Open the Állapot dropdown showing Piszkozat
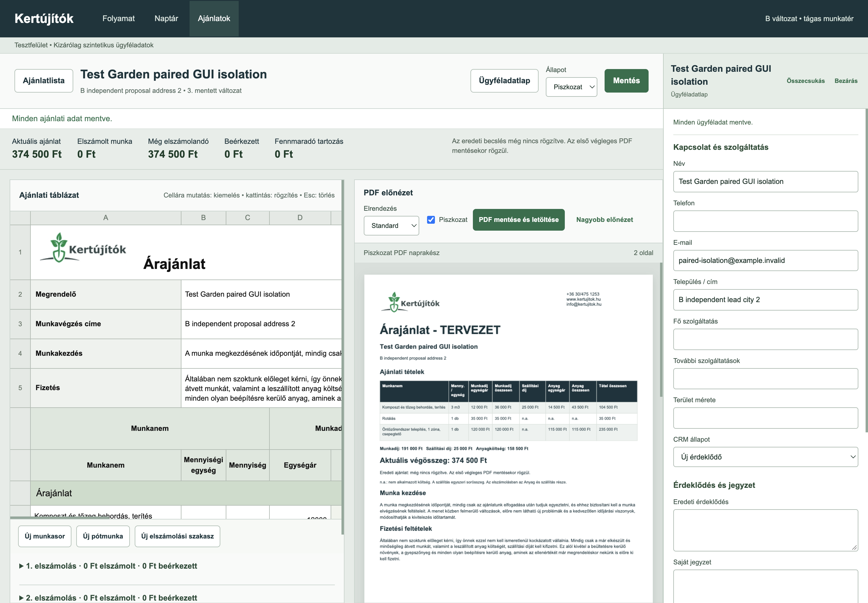The width and height of the screenshot is (868, 603). (x=571, y=87)
